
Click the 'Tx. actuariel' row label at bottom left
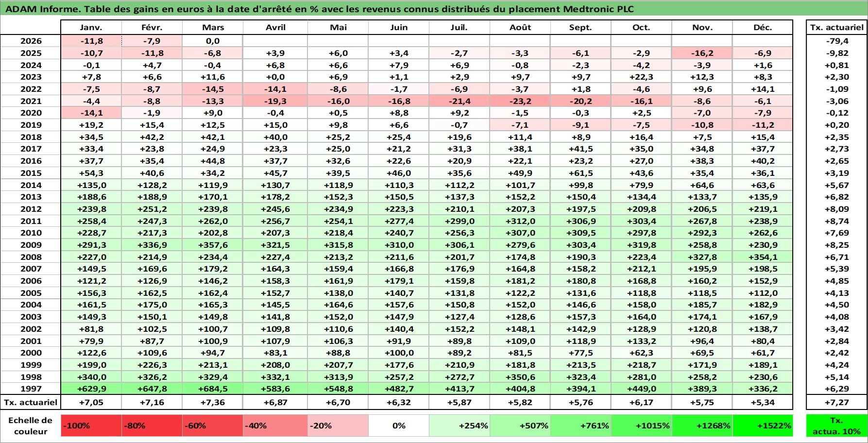tap(31, 402)
